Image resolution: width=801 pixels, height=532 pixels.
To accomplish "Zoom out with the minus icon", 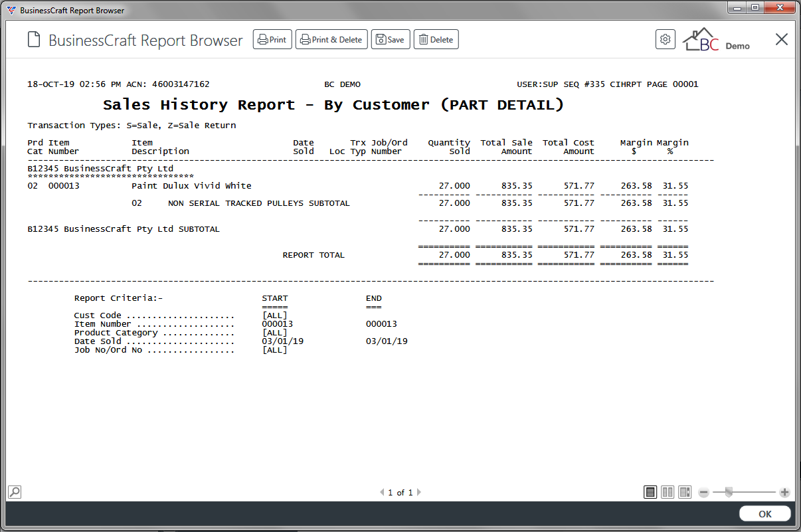I will [704, 493].
